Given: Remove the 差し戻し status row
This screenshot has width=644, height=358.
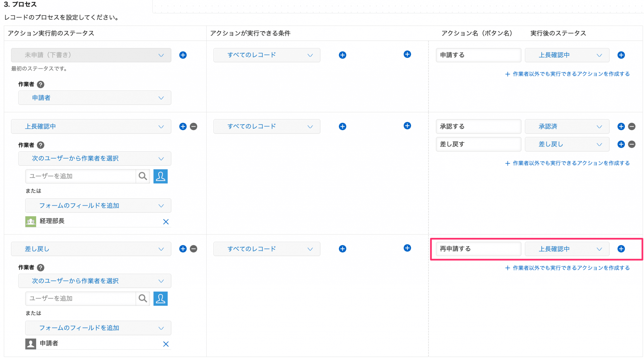Looking at the screenshot, I should (x=194, y=249).
